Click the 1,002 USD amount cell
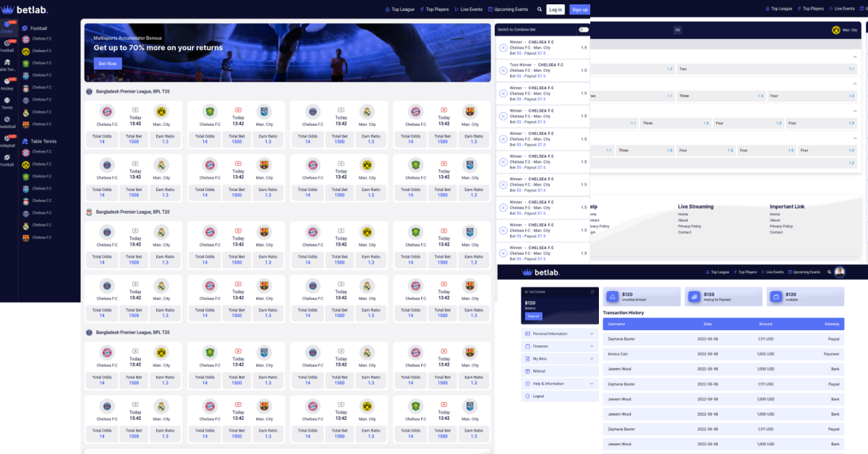 pyautogui.click(x=766, y=354)
